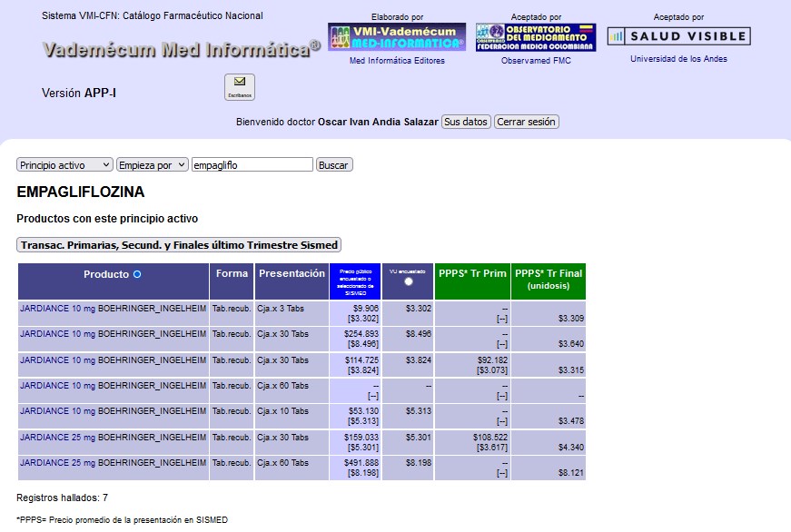Screen dimensions: 791x532
Task: Open the Principio activo search-type dropdown
Action: pyautogui.click(x=64, y=165)
